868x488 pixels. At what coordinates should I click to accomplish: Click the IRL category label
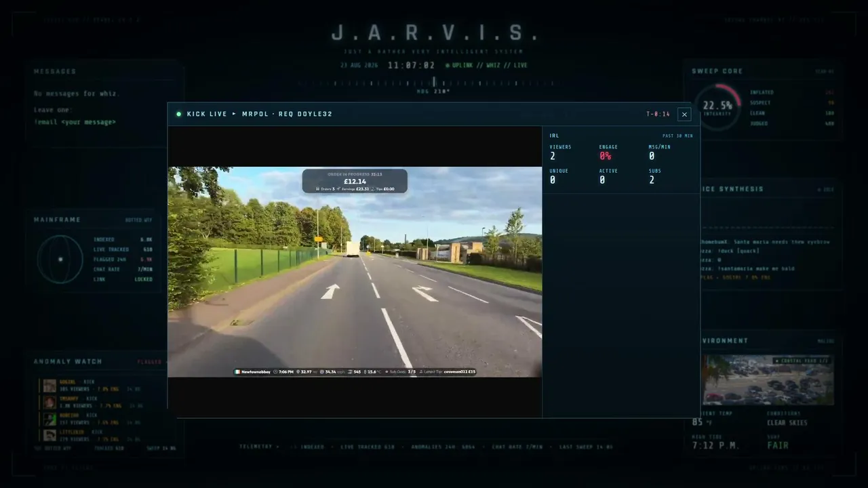555,136
